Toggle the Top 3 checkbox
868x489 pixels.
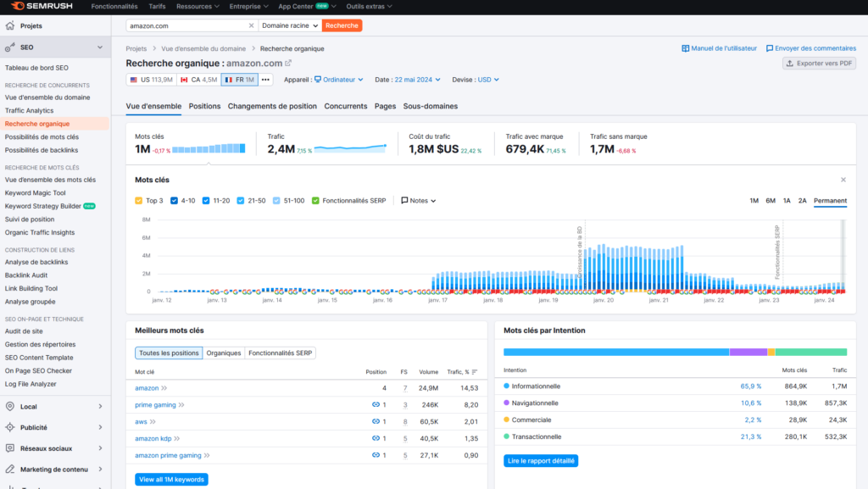tap(138, 201)
